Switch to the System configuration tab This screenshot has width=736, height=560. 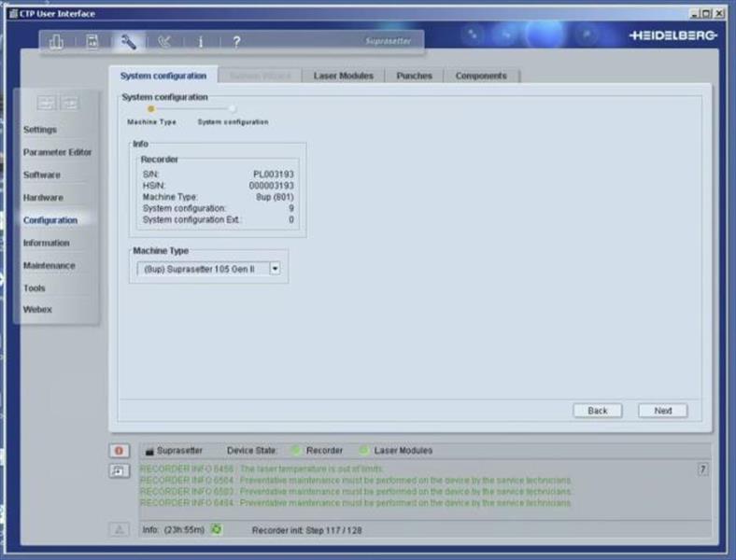(163, 76)
